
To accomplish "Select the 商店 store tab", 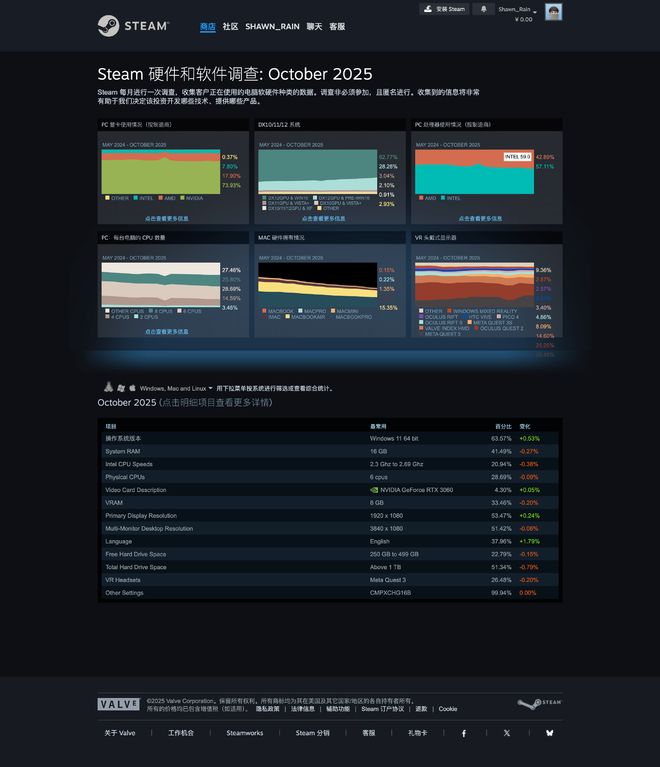I will [x=207, y=26].
